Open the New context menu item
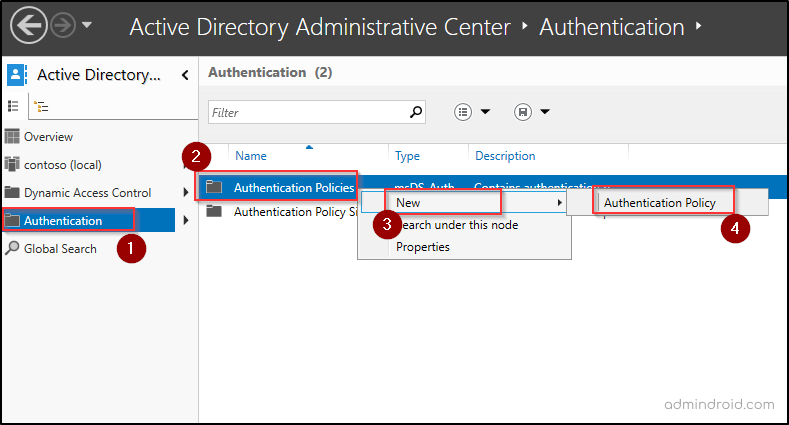The height and width of the screenshot is (425, 789). 464,202
